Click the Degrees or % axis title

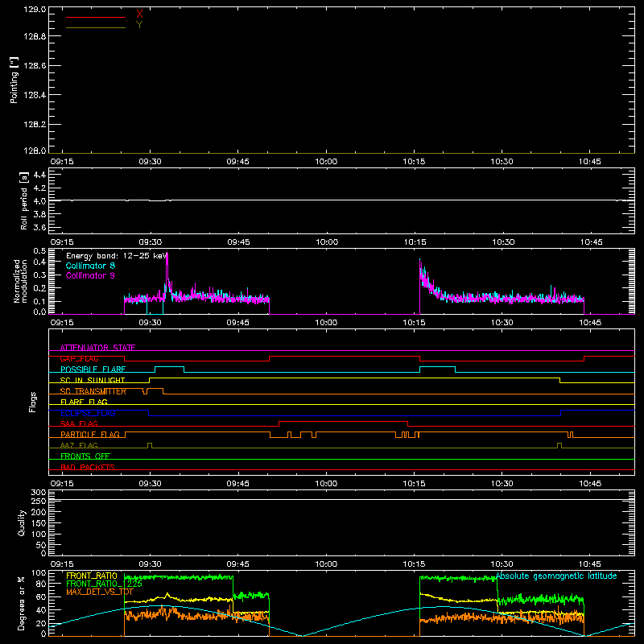click(22, 604)
